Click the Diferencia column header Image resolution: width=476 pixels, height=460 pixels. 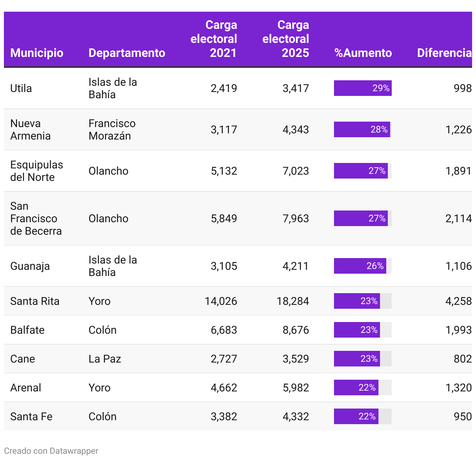pos(444,53)
